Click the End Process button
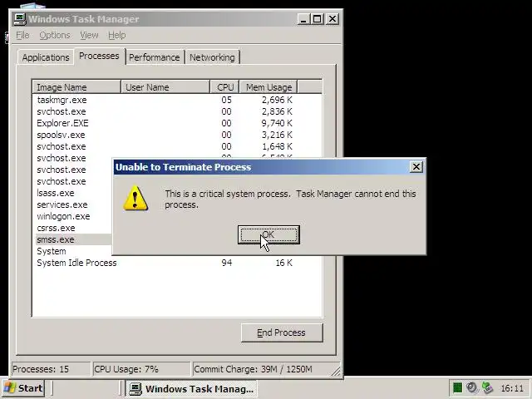The image size is (532, 399). 282,332
